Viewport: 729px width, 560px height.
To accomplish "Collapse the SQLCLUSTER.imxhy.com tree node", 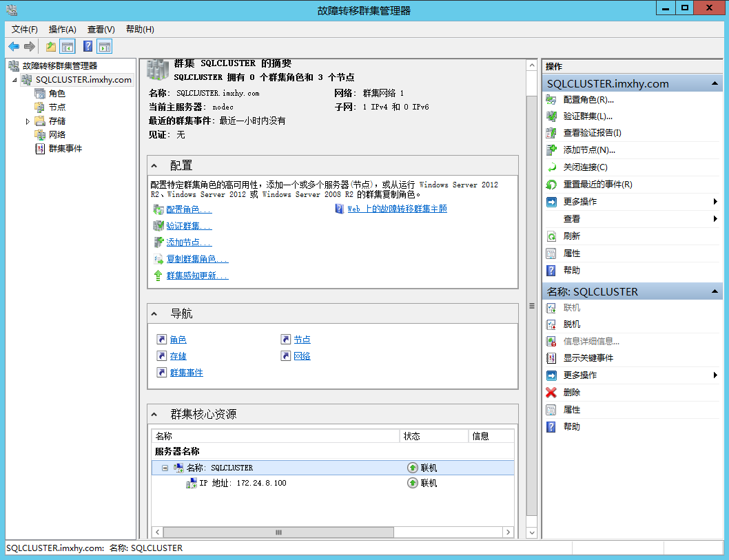I will 14,80.
